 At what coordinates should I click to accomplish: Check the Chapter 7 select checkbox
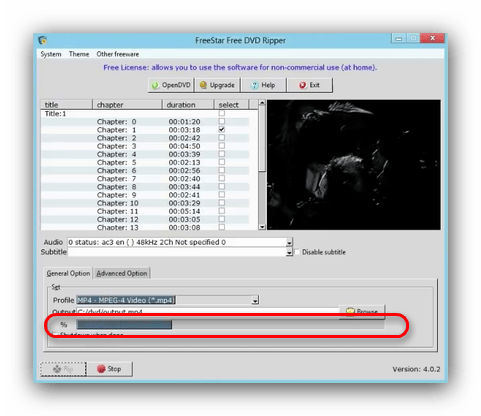222,178
